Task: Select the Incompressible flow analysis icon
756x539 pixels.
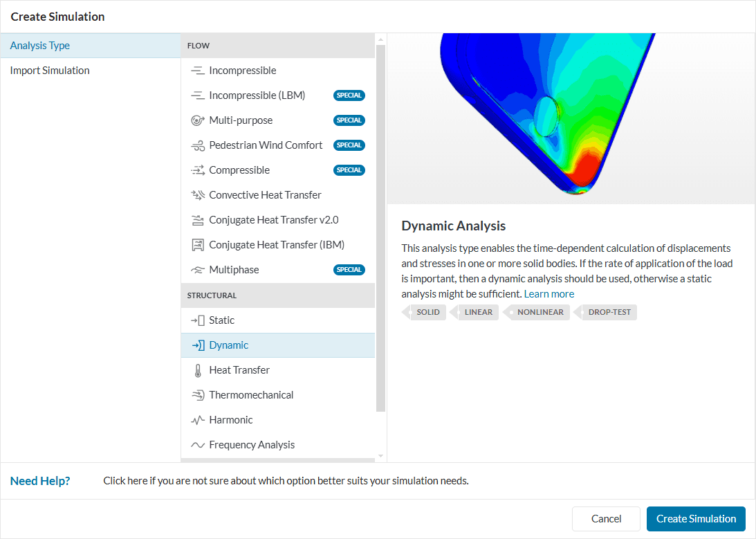Action: [196, 70]
